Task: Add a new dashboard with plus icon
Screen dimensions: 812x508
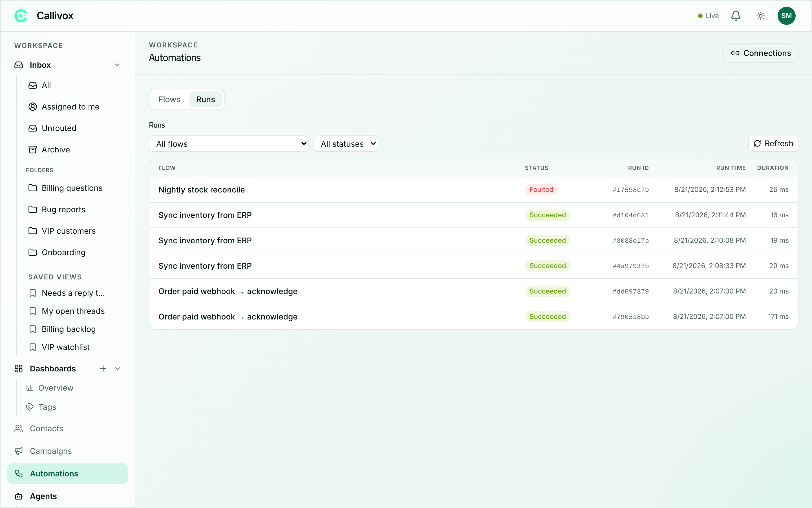Action: [103, 369]
